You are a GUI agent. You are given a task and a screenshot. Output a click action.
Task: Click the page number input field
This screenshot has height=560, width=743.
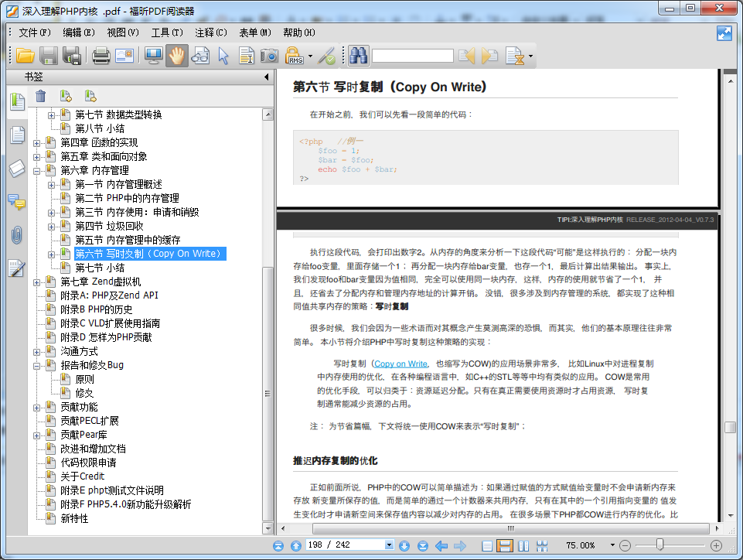coord(346,545)
